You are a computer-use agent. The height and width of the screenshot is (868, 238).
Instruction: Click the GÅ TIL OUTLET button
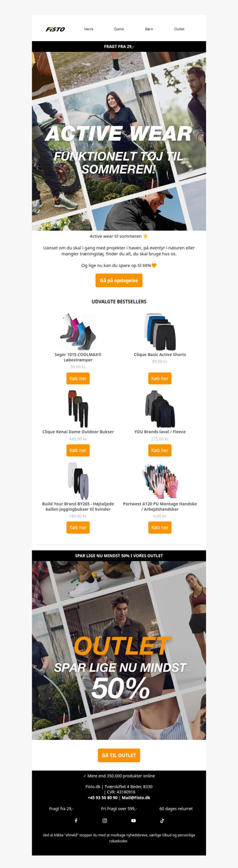click(119, 755)
